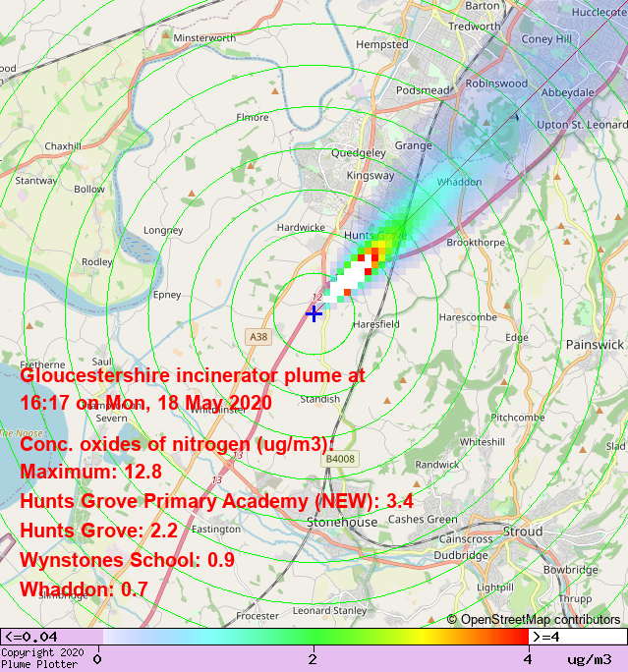Click the Lightpill label on map
The height and width of the screenshot is (672, 628).
[x=495, y=588]
